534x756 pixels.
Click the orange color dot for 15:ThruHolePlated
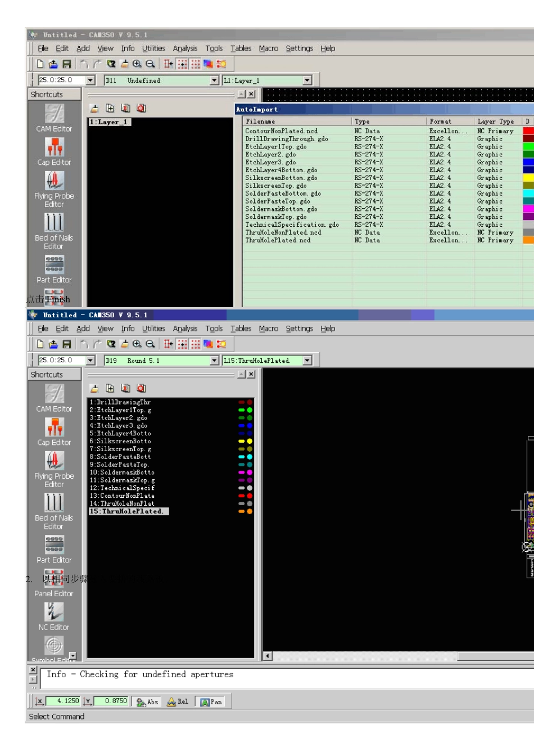coord(250,511)
